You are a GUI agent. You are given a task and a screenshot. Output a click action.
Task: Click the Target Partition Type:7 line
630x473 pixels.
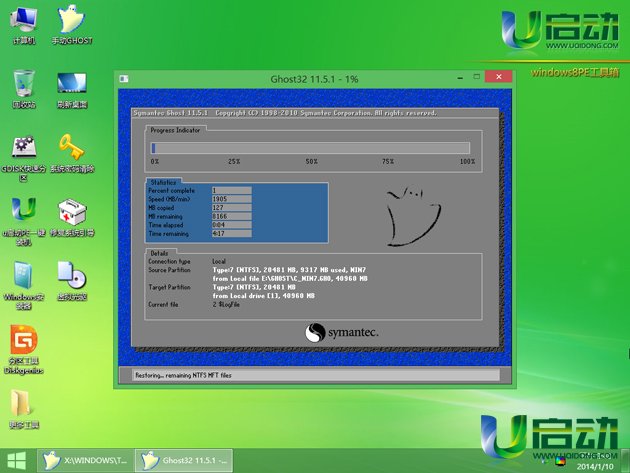(254, 287)
